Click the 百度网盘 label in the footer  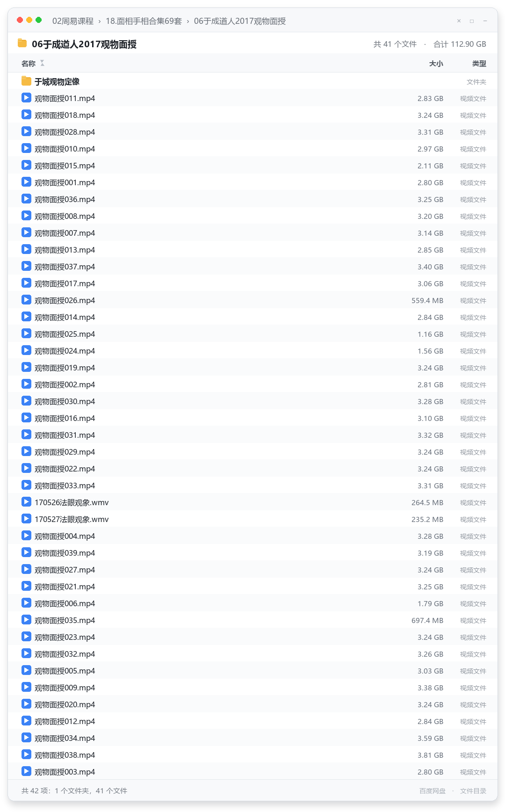[433, 791]
